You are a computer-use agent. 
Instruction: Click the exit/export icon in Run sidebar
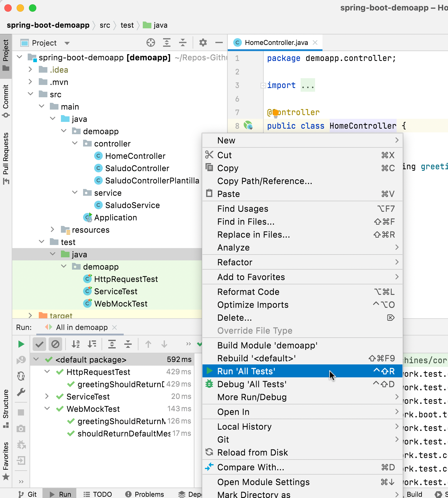tap(21, 461)
